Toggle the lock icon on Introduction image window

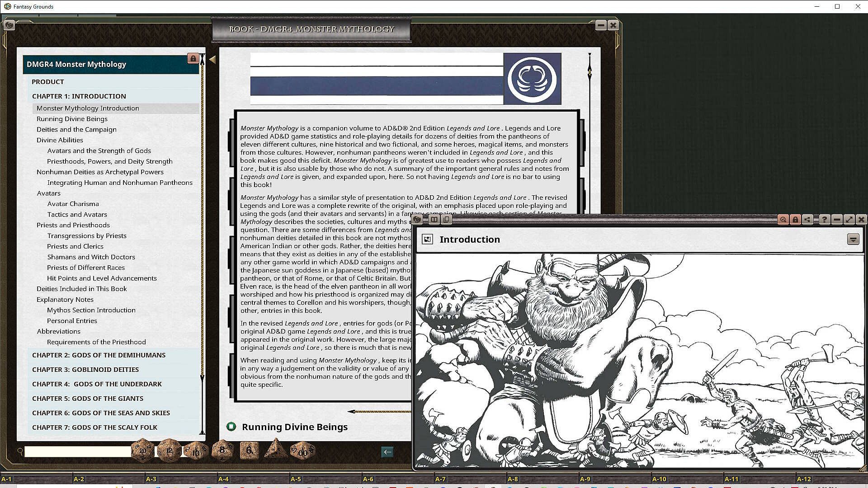point(795,220)
